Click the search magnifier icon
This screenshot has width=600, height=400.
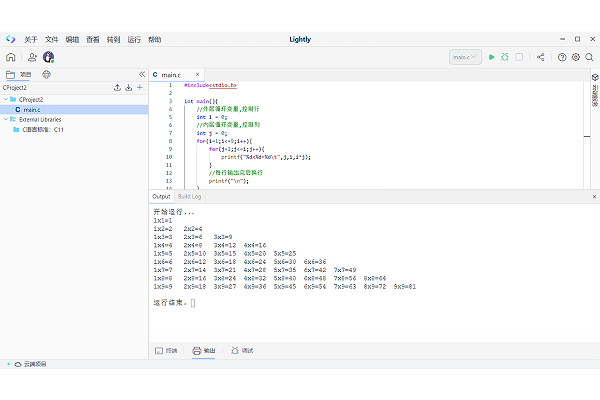[x=589, y=57]
